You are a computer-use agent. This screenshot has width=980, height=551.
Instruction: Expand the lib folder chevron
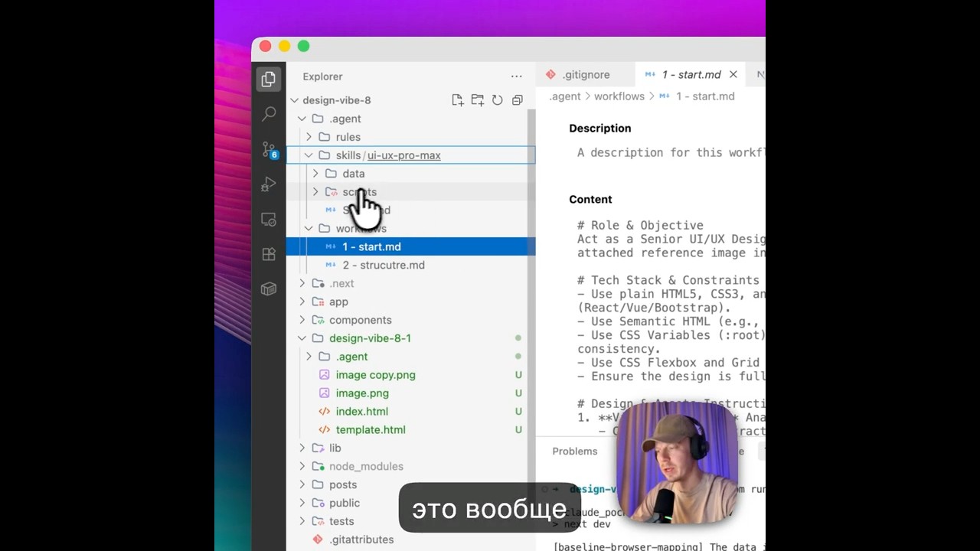(302, 448)
